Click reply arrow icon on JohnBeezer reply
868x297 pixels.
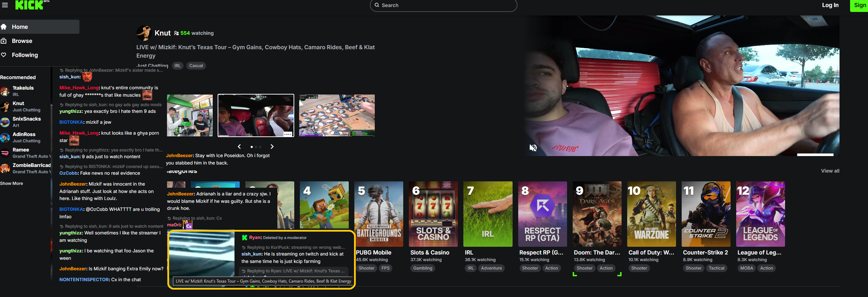point(61,70)
